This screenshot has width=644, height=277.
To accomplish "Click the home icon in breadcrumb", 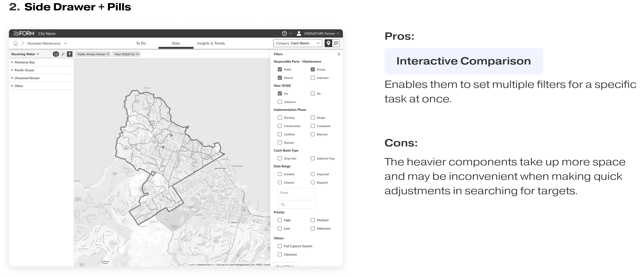I will click(16, 43).
